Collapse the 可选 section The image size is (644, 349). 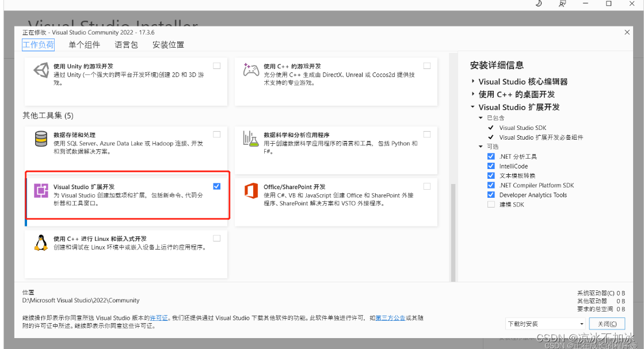point(481,147)
